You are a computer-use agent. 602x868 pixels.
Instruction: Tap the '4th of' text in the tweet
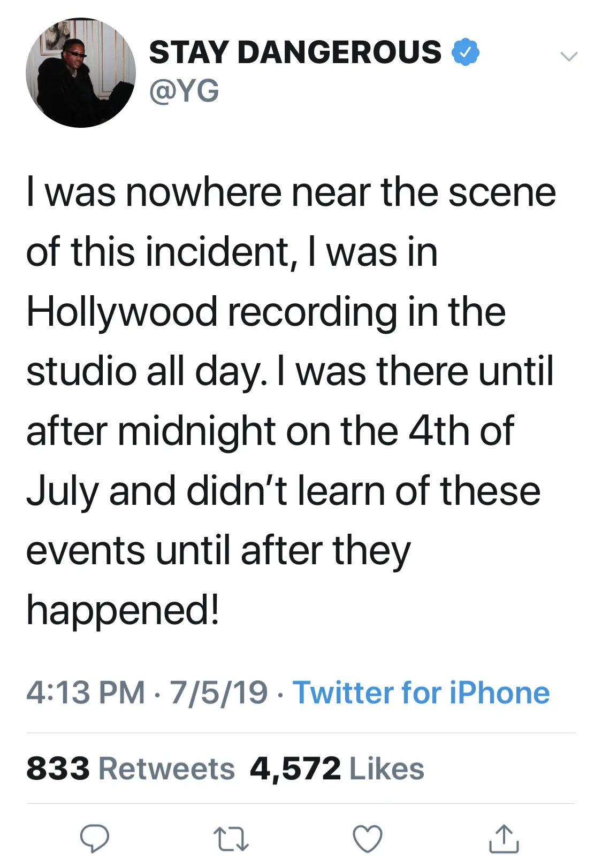[461, 431]
